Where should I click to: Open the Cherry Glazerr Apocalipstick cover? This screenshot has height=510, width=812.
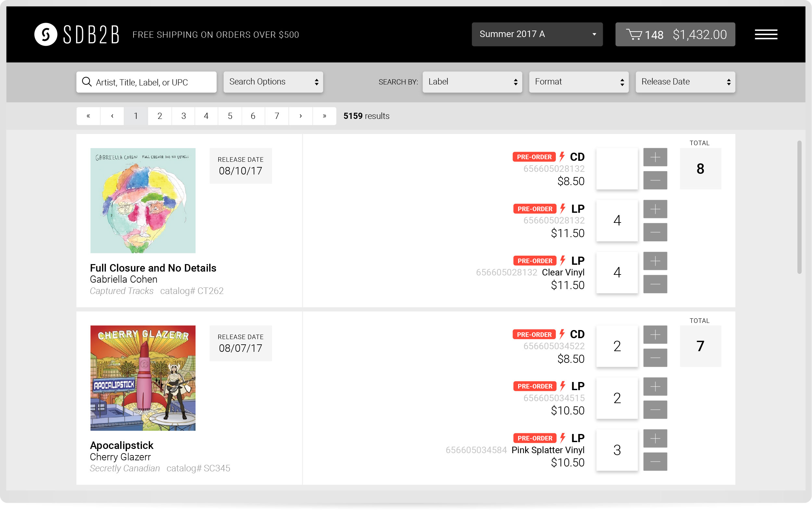pos(143,378)
